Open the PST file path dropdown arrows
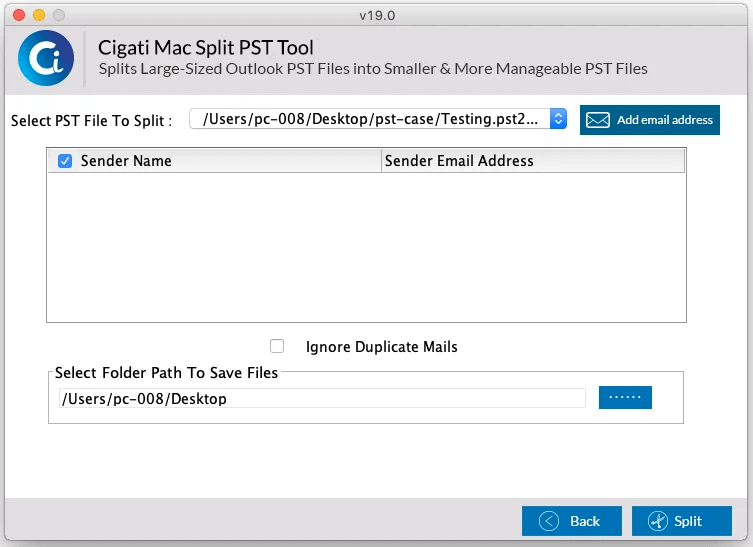Image resolution: width=753 pixels, height=547 pixels. click(x=558, y=119)
